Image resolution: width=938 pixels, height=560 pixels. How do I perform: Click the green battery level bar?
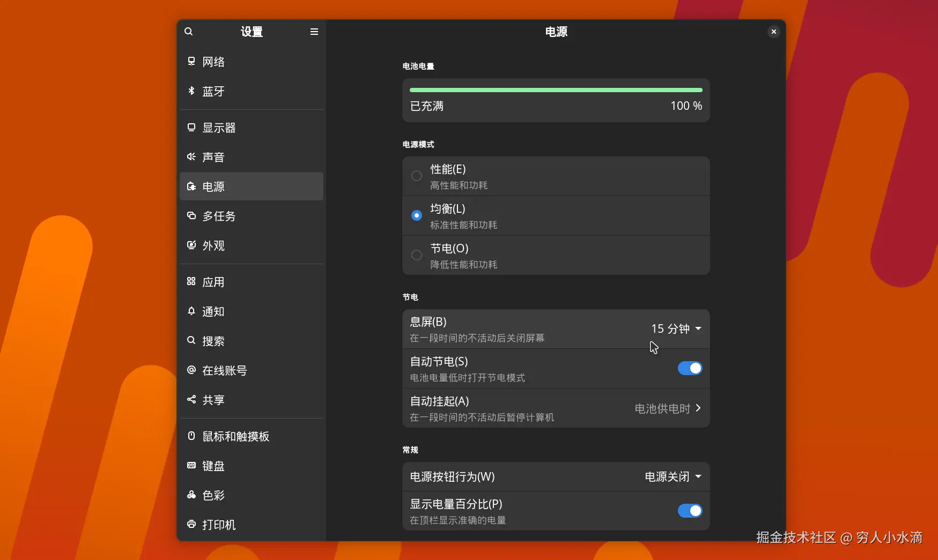click(556, 90)
